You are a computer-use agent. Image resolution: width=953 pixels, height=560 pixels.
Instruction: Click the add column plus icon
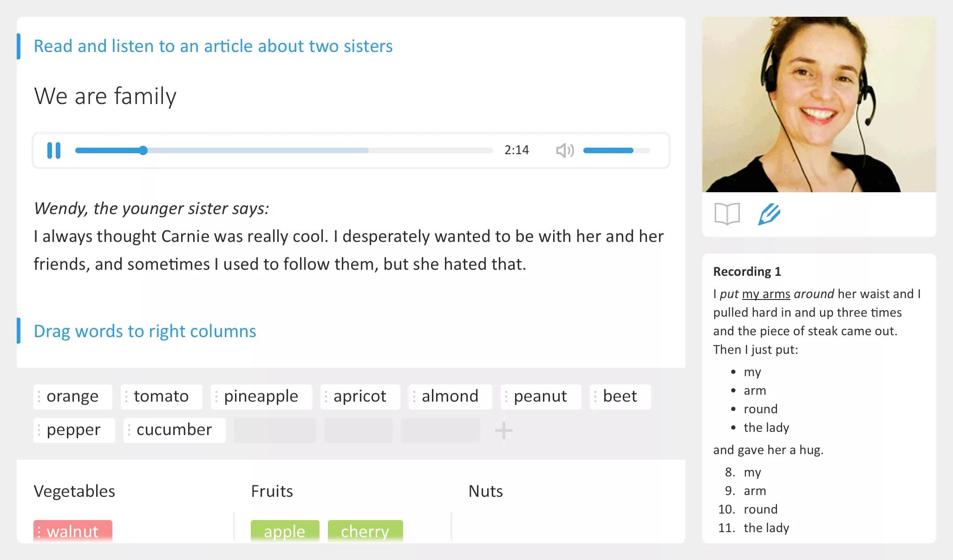[x=504, y=430]
